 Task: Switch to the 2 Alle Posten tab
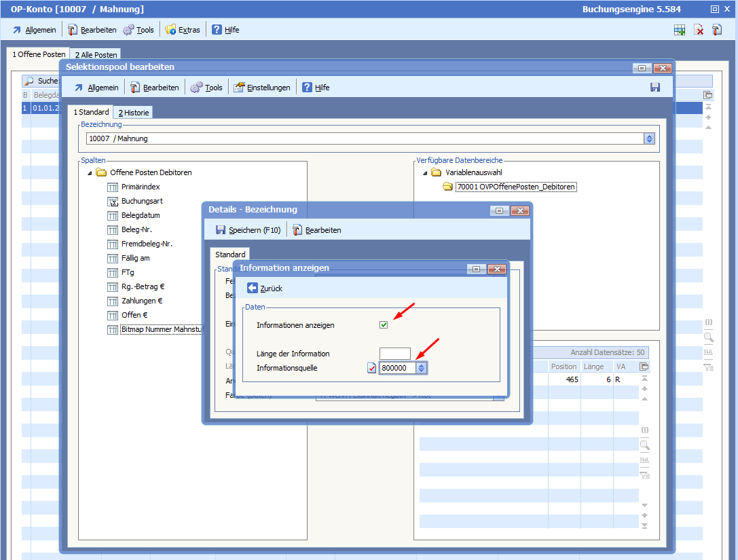click(x=96, y=55)
